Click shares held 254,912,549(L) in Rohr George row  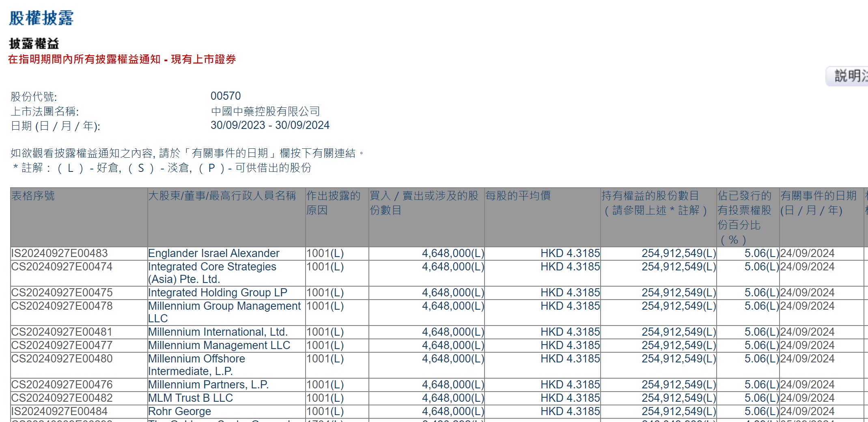click(x=679, y=411)
